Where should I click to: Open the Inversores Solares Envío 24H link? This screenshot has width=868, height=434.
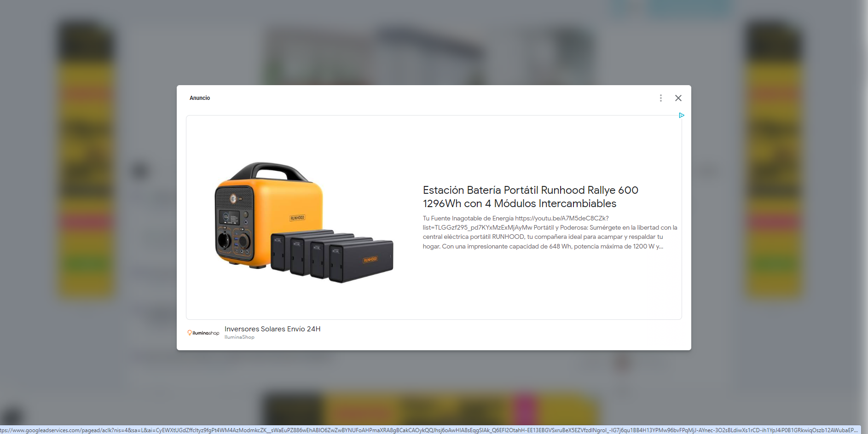click(272, 329)
